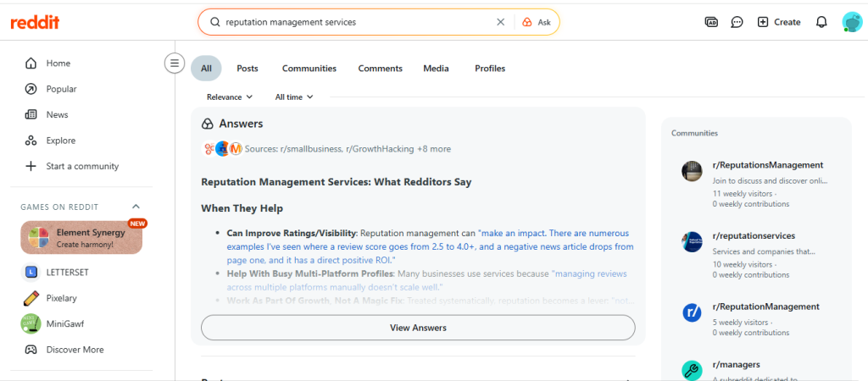The height and width of the screenshot is (381, 868).
Task: Open the 'managing reviews across multiple platforms' link
Action: (426, 280)
